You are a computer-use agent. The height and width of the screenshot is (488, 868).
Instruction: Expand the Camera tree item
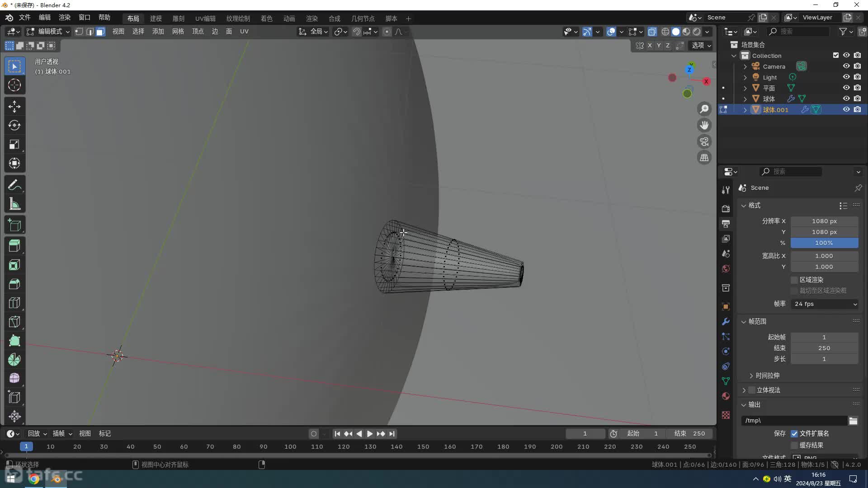[745, 66]
